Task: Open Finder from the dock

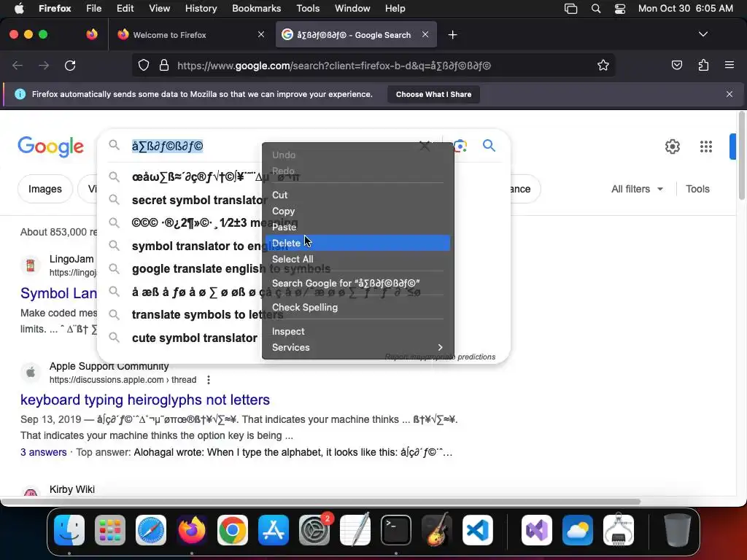Action: tap(69, 530)
